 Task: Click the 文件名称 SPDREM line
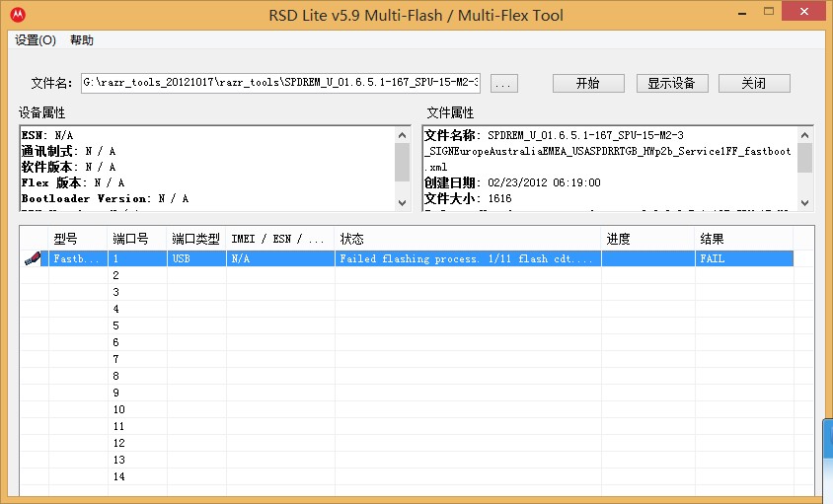(x=554, y=135)
